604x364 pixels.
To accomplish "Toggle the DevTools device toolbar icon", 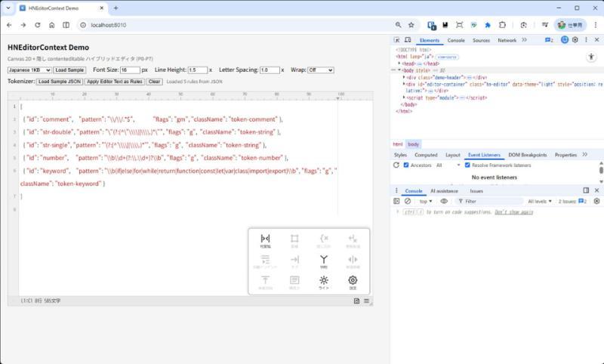I will point(408,40).
